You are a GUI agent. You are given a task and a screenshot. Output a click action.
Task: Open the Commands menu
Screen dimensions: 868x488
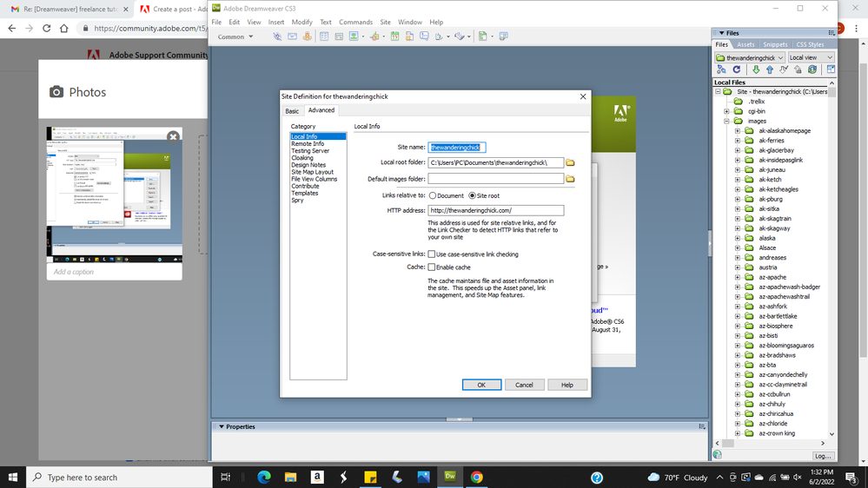355,22
